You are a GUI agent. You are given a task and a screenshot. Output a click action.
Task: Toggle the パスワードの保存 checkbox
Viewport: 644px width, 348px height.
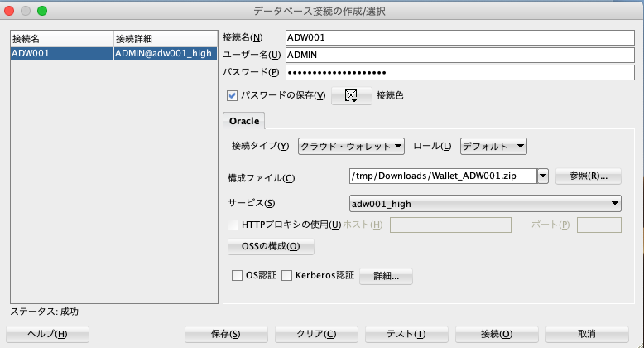pos(233,95)
